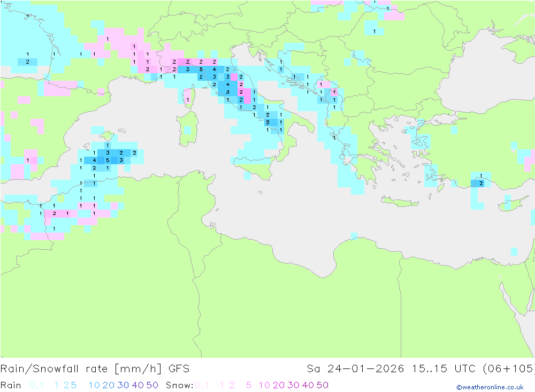535x392 pixels.
Task: Select the snow legend value 50
Action: 323,385
